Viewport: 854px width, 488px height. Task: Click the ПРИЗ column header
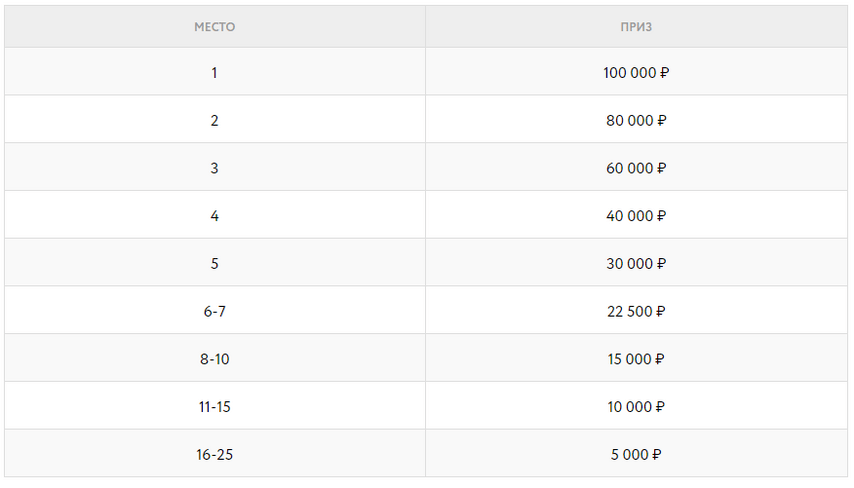[x=636, y=27]
